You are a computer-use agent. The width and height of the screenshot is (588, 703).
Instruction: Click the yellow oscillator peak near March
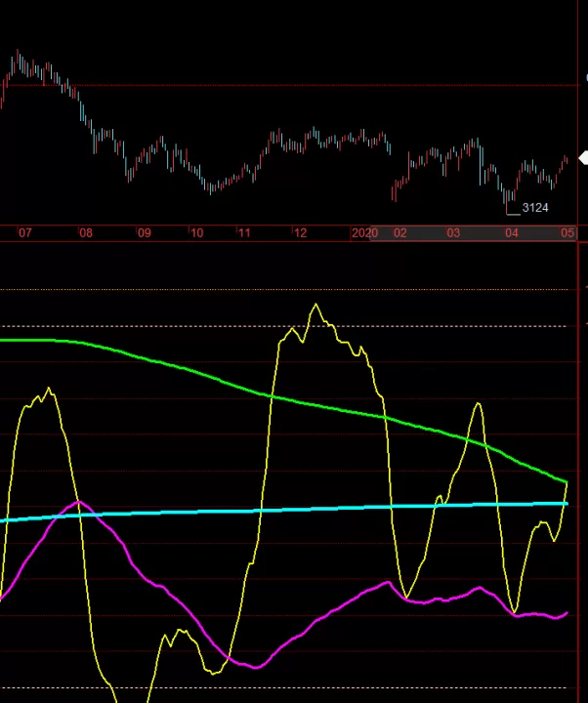coord(478,404)
